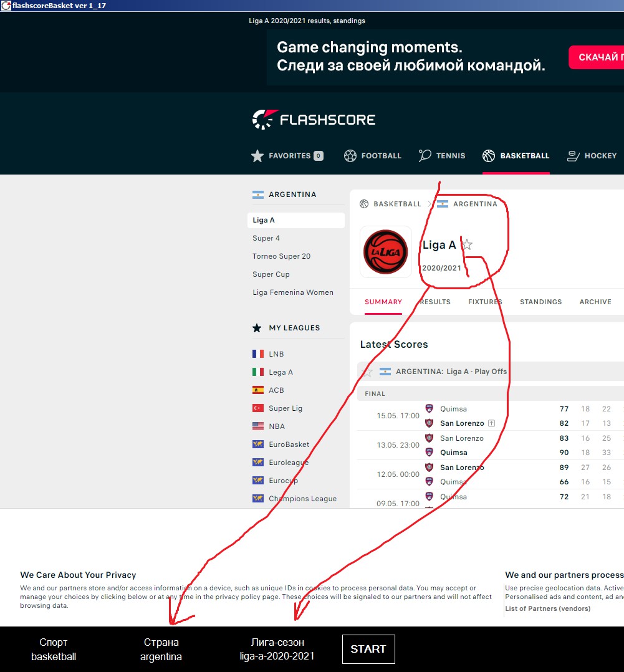Open the Football navigation tab
This screenshot has width=624, height=672.
373,156
